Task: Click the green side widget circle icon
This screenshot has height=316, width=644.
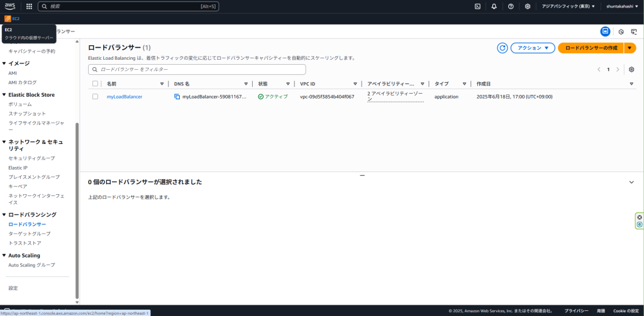Action: [640, 224]
